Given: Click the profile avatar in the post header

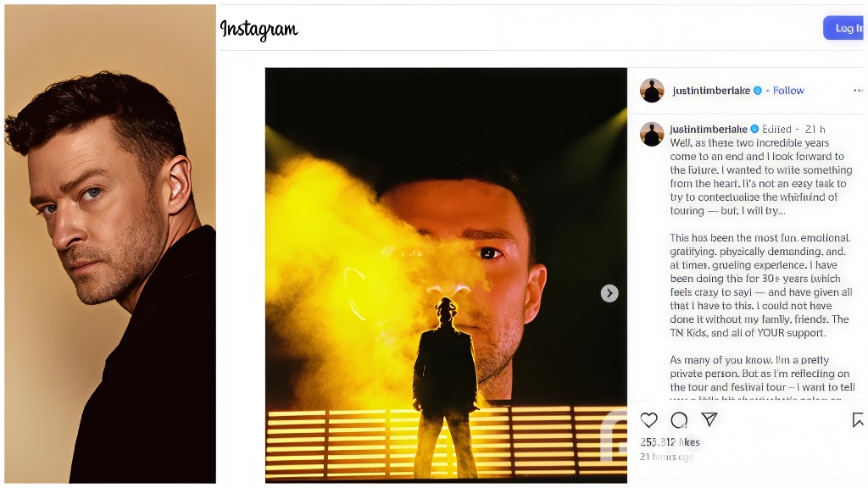Looking at the screenshot, I should tap(652, 91).
